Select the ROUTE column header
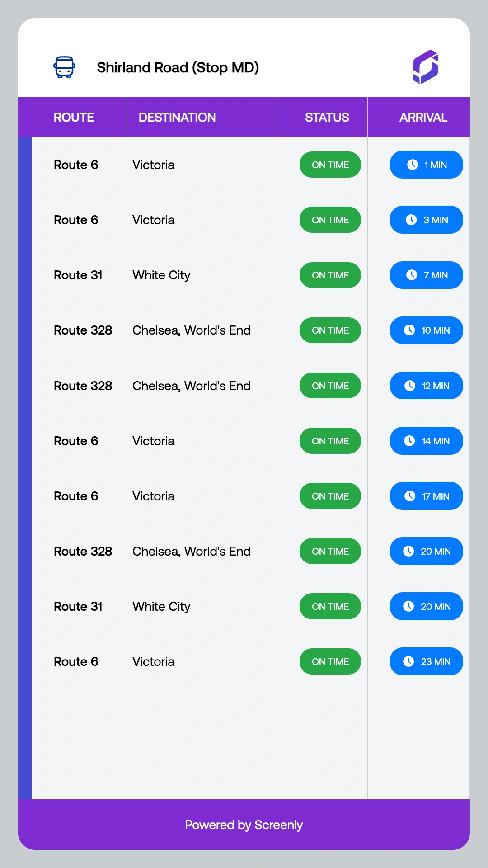 click(74, 118)
